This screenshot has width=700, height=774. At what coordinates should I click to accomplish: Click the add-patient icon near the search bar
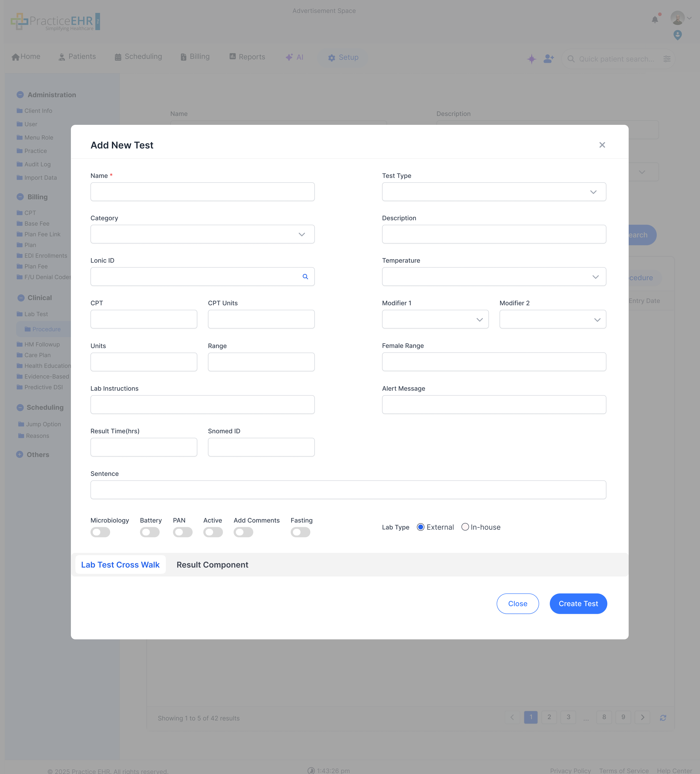[549, 59]
